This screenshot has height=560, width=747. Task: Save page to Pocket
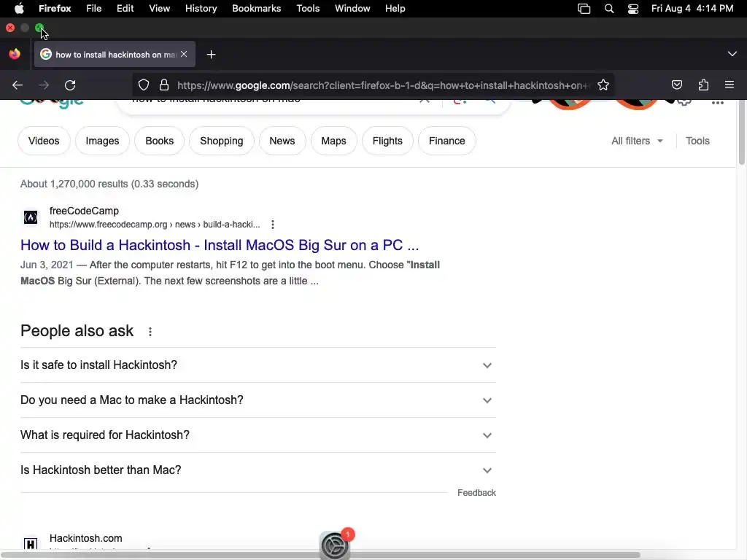676,85
